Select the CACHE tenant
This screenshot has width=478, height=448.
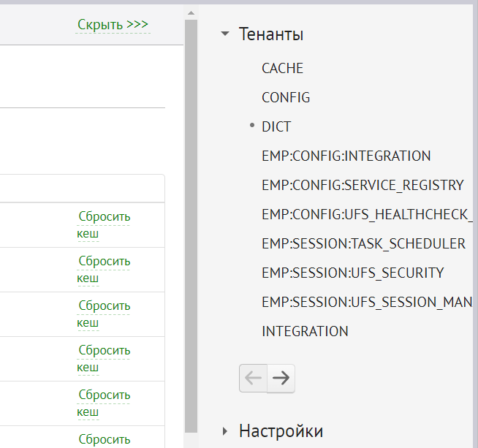click(282, 68)
